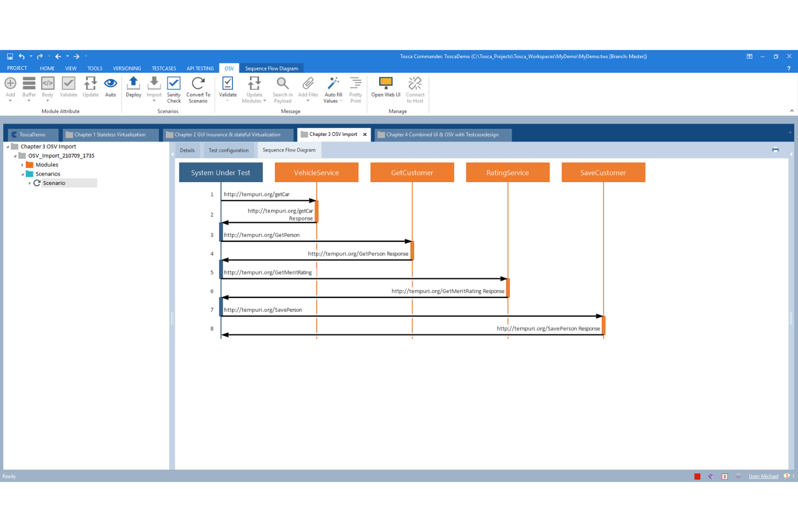
Task: Switch to the OSV ribbon tab
Action: (x=229, y=68)
